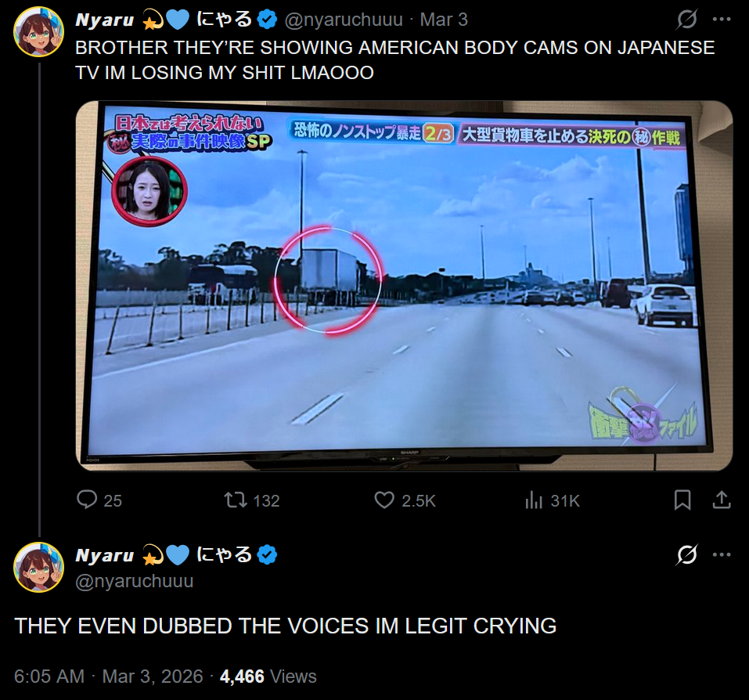Like the tweet with 2.5K likes
749x700 pixels.
(x=384, y=500)
